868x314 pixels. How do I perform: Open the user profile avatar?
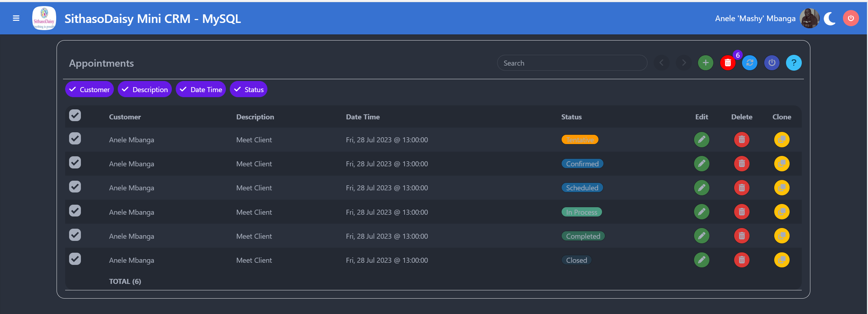(810, 18)
